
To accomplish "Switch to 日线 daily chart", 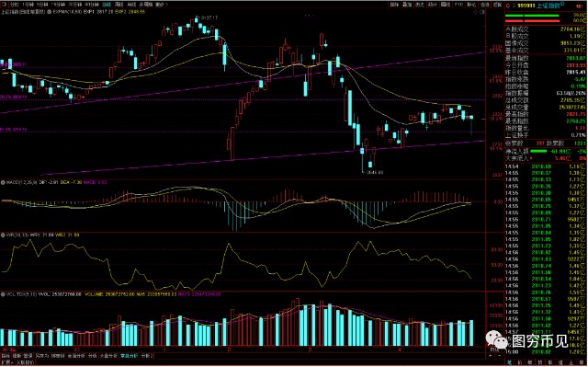I will [107, 5].
